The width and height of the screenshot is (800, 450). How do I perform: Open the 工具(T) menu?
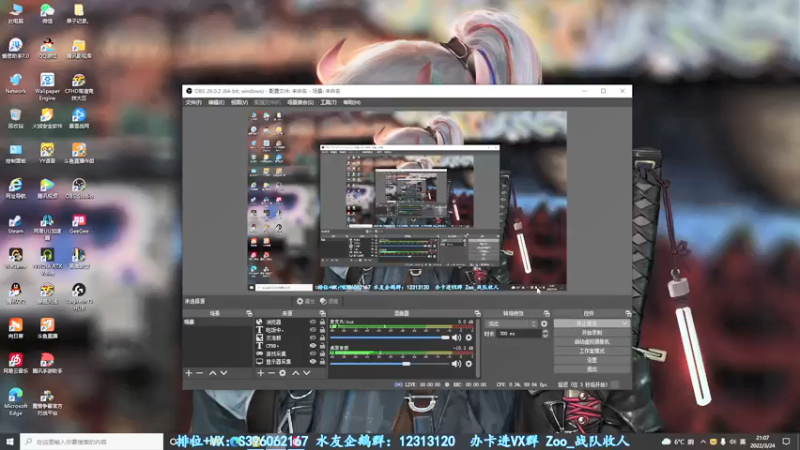click(328, 102)
